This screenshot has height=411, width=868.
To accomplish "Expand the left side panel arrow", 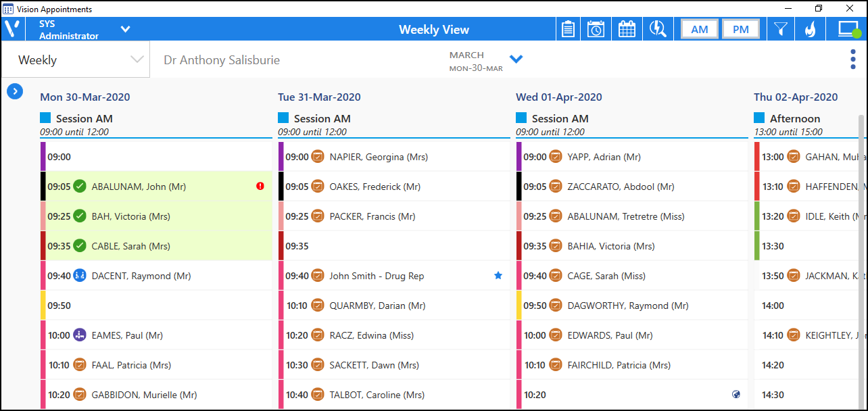I will coord(15,91).
